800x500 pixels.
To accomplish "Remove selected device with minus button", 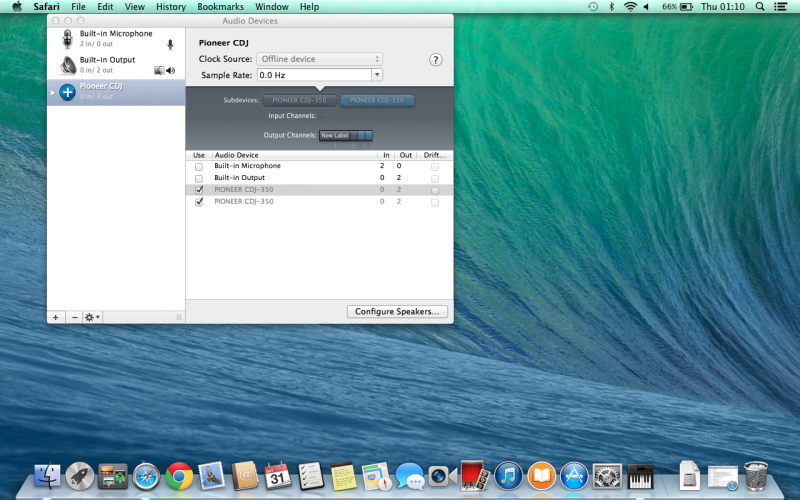I will (x=74, y=317).
